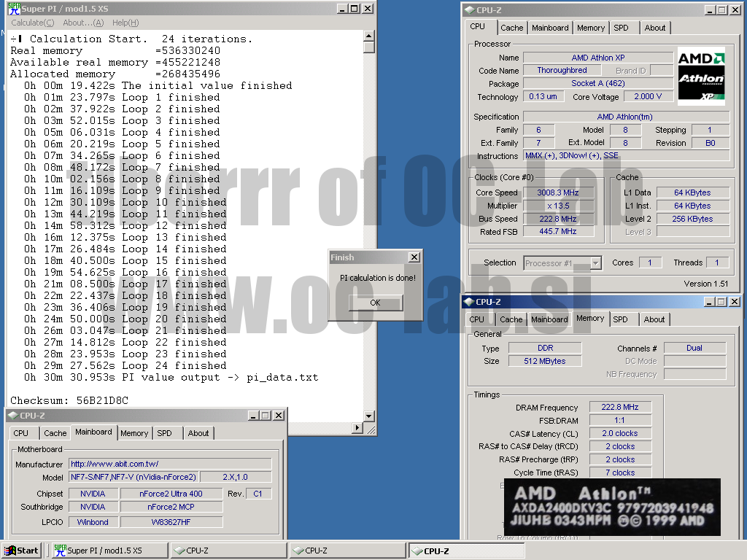The width and height of the screenshot is (747, 560).
Task: Activate Super PI / mod1.5 XS taskbar button
Action: pos(109,551)
